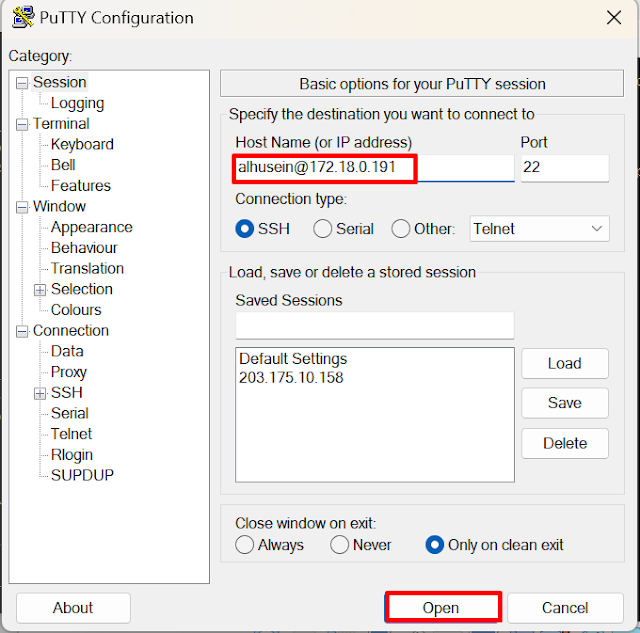Select the Session category

pos(60,82)
